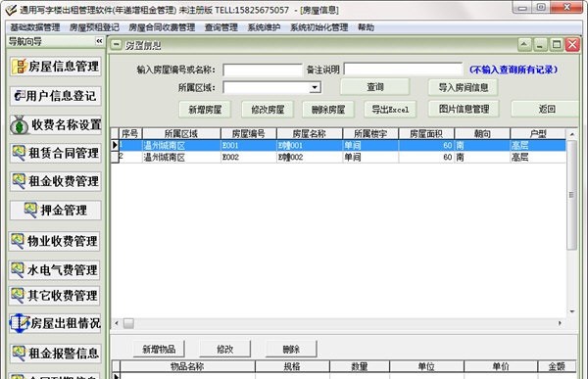
Task: Click the table's scroll-up arrow
Action: coord(572,134)
